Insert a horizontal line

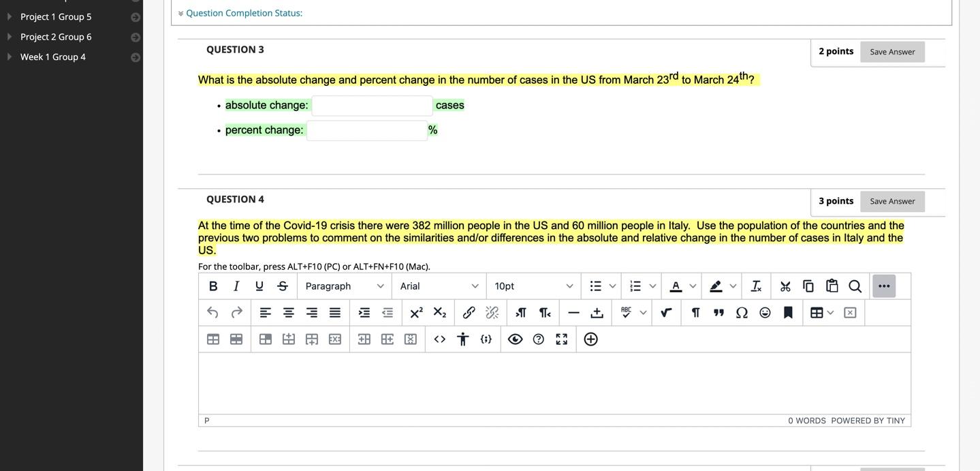(x=574, y=313)
